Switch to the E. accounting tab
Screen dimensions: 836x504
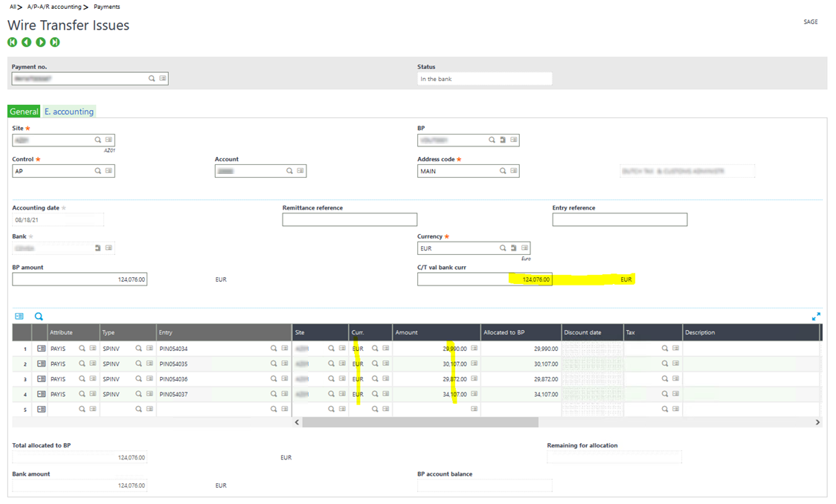pyautogui.click(x=68, y=112)
